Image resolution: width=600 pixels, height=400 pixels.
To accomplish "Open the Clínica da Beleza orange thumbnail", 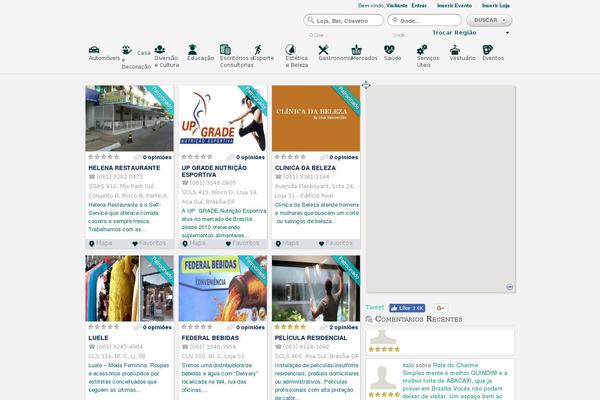I will coord(316,118).
